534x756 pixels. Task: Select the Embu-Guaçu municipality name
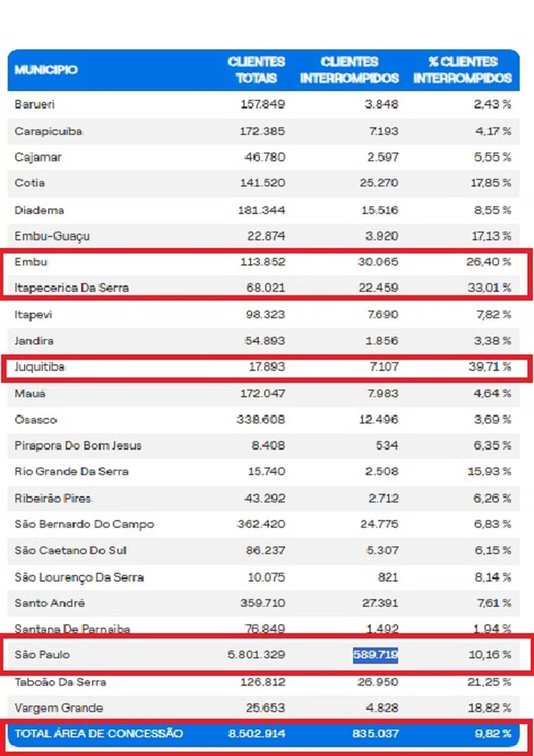[x=52, y=236]
